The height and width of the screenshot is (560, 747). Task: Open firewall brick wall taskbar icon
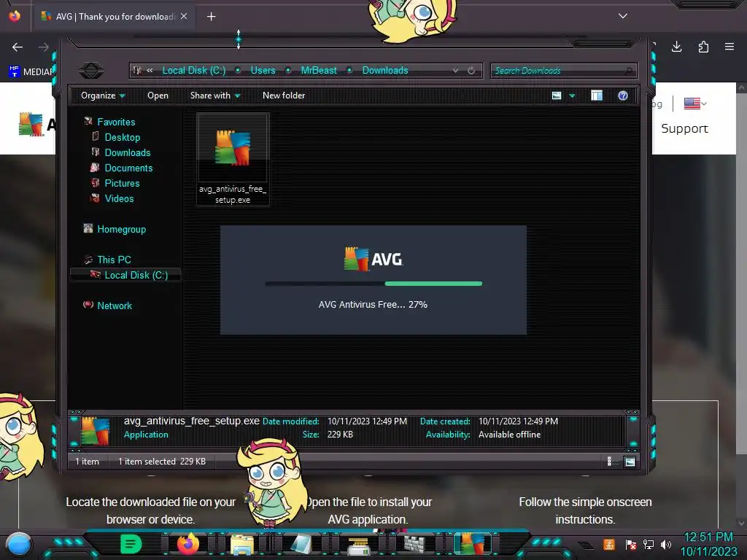coord(414,544)
